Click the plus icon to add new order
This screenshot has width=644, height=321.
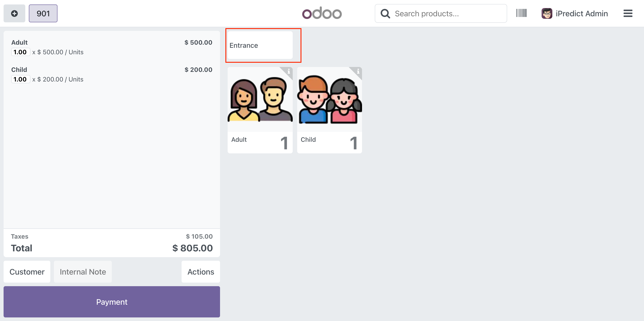click(14, 13)
